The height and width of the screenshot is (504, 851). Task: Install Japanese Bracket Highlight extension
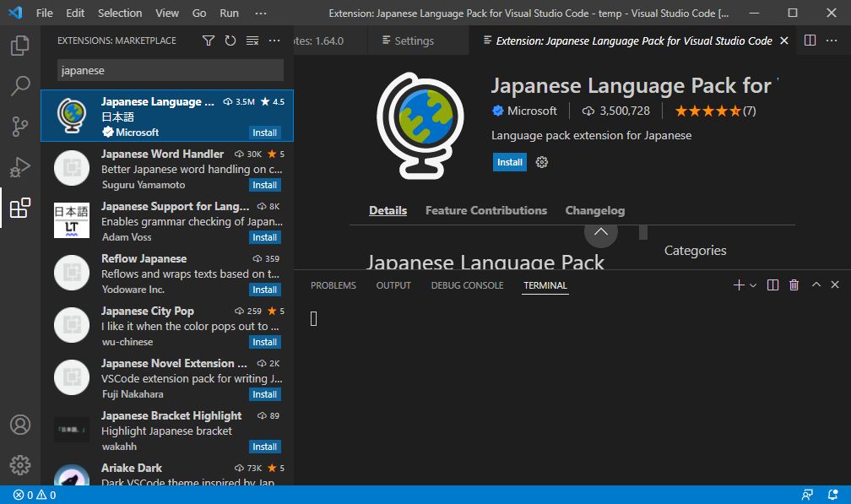pos(264,447)
